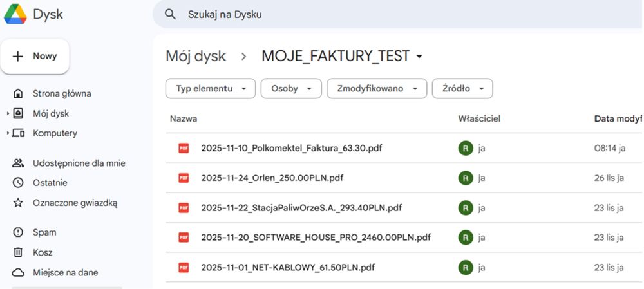644x289 pixels.
Task: Click owner avatar R in SOFTWARE_HOUSE_PRO row
Action: [466, 238]
